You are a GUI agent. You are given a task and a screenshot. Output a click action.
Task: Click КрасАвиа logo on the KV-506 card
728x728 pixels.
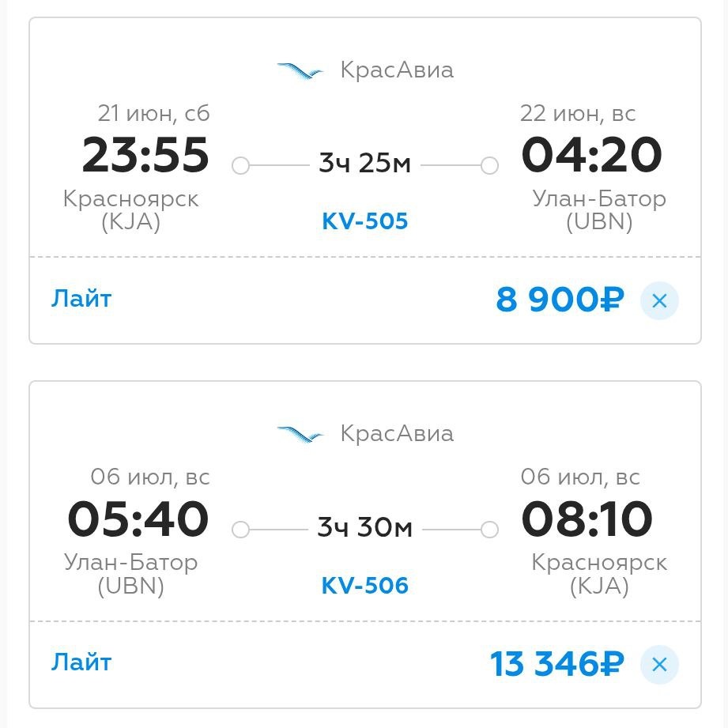[x=300, y=435]
